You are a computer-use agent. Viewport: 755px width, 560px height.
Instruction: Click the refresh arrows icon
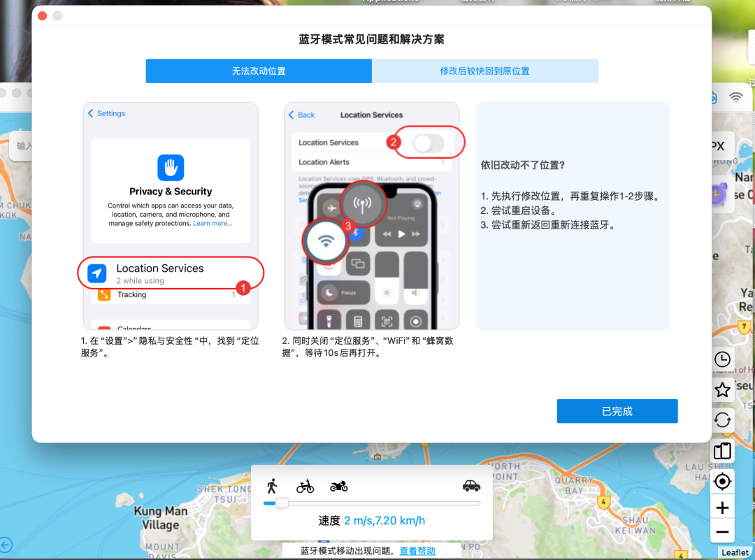(722, 420)
